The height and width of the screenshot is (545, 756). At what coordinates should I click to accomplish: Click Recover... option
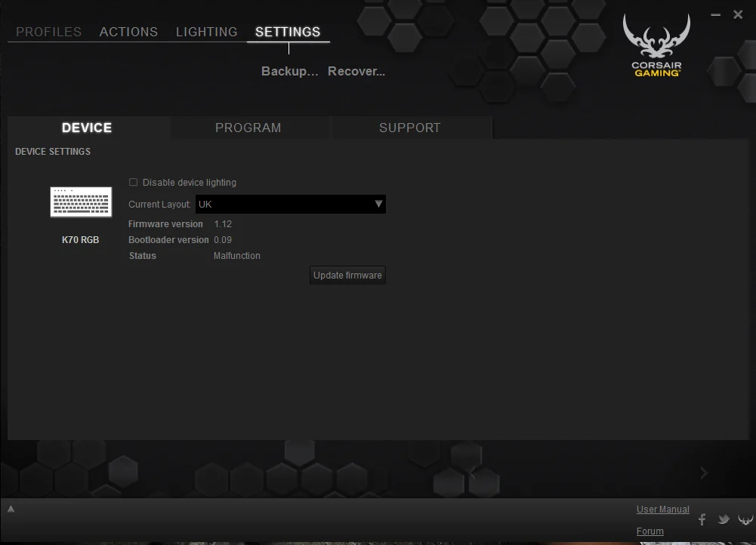[x=356, y=71]
